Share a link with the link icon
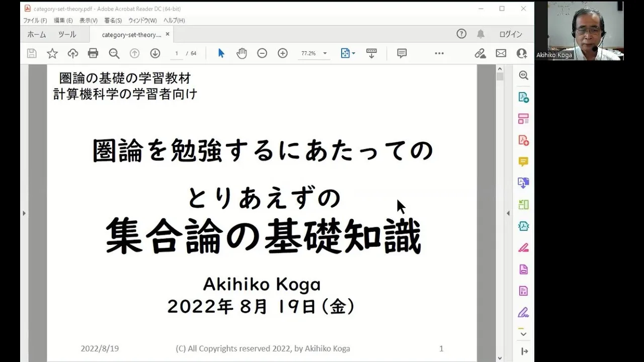Viewport: 644px width, 362px height. pos(480,53)
